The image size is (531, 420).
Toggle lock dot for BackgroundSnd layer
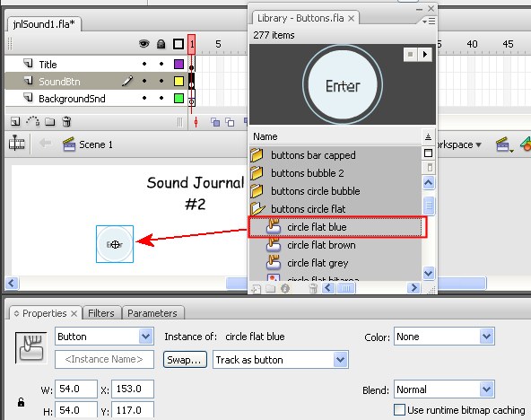[161, 98]
